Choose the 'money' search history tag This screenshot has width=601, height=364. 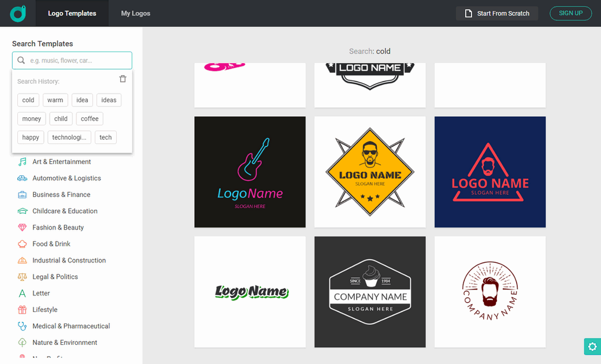click(x=32, y=119)
